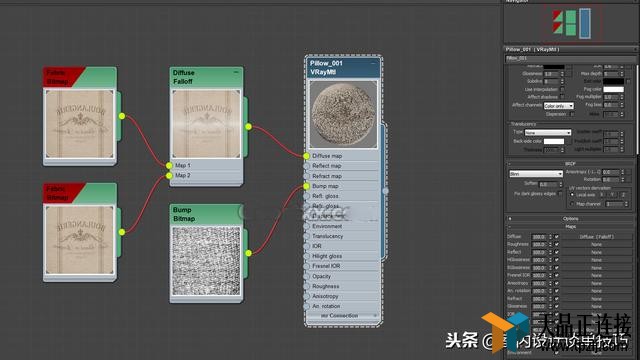Image resolution: width=640 pixels, height=360 pixels.
Task: Click the Roughness map None button
Action: (596, 244)
